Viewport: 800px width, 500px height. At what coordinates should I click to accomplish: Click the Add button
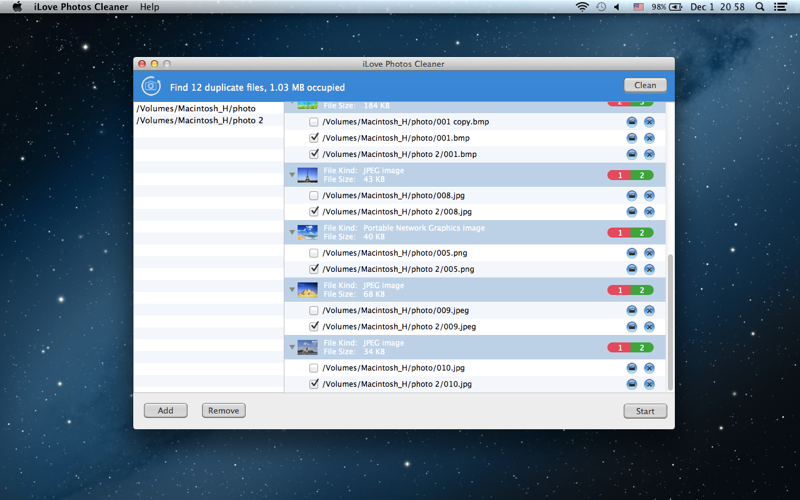165,411
